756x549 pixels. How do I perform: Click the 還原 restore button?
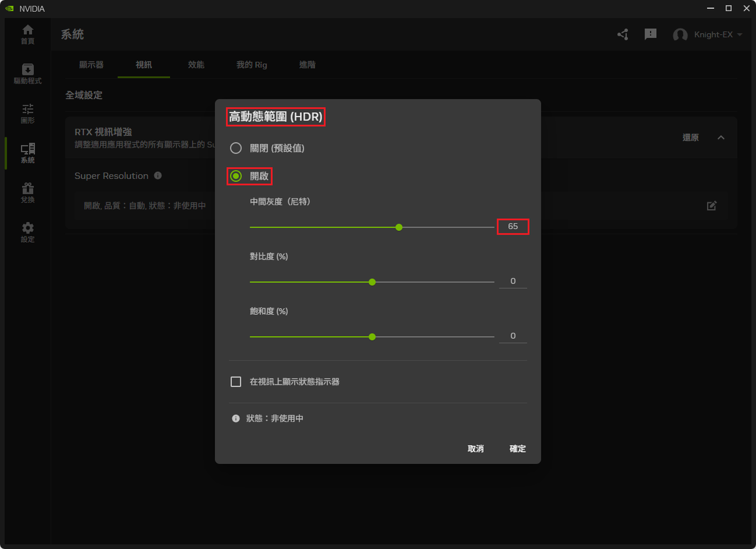690,137
